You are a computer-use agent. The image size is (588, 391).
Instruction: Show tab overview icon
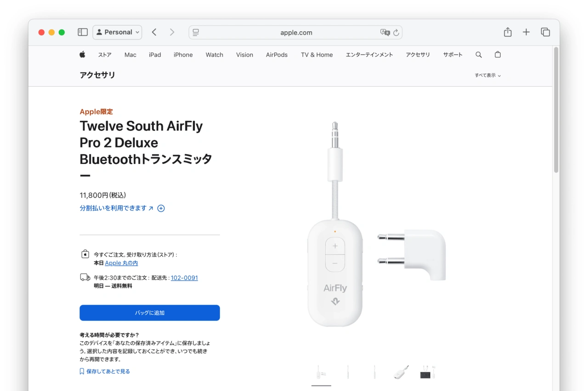pos(545,32)
